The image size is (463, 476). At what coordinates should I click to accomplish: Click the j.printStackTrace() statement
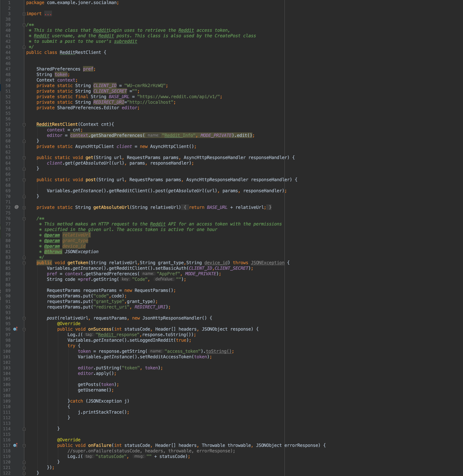point(103,412)
